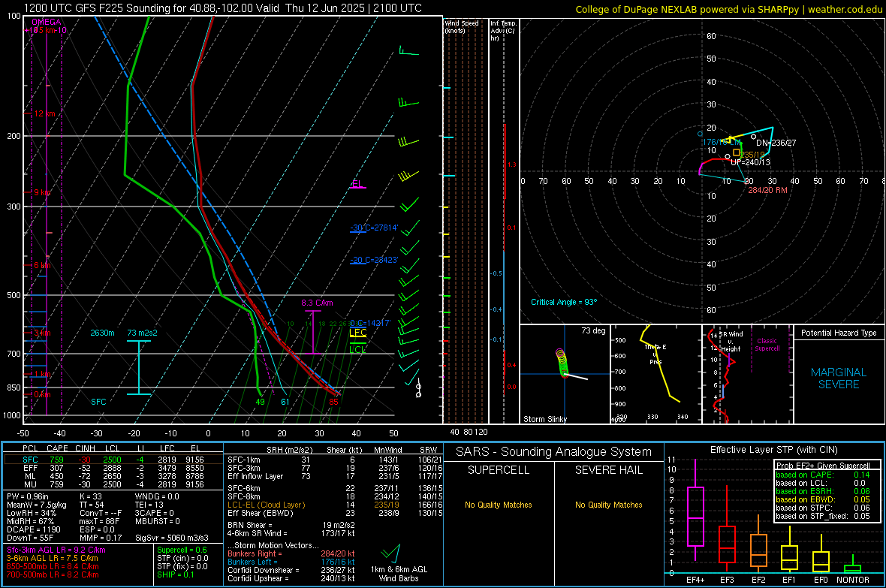
Task: Select the MU parcel row
Action: [x=113, y=484]
